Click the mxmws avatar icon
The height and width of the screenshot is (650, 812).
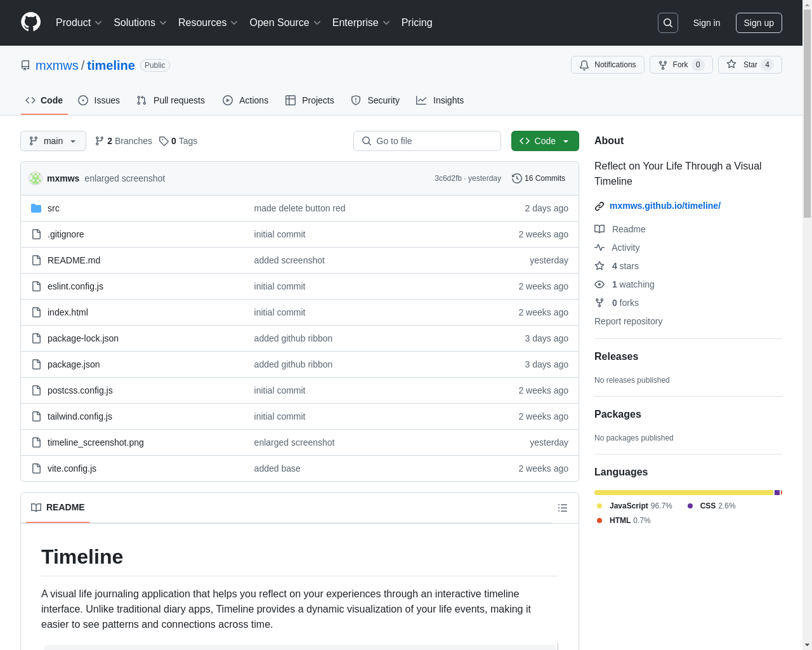[36, 178]
